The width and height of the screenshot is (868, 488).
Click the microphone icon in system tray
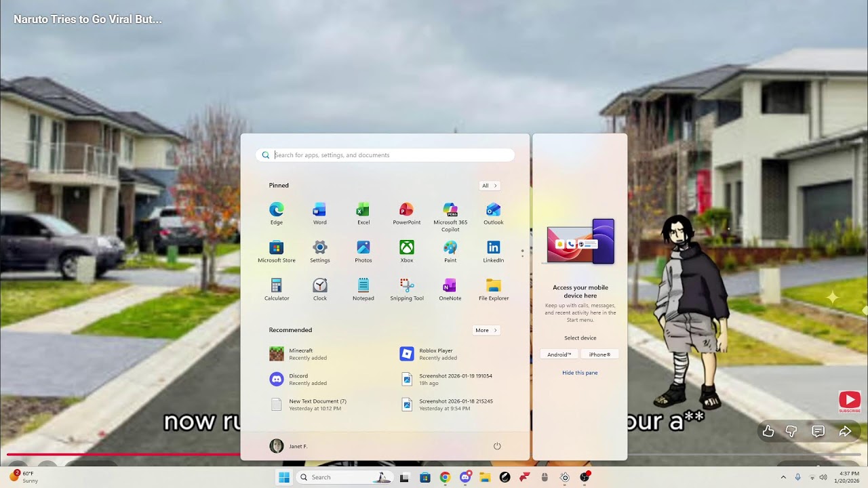pos(797,477)
